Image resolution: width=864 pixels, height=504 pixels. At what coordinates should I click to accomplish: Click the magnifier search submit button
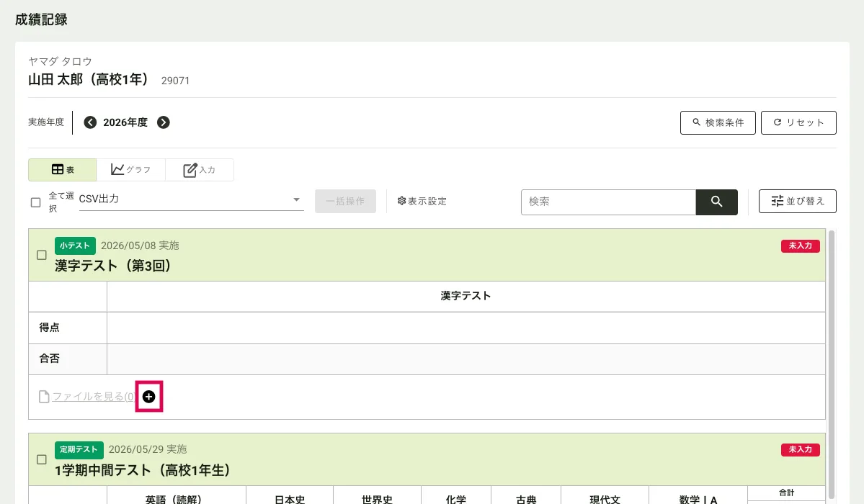pos(716,202)
